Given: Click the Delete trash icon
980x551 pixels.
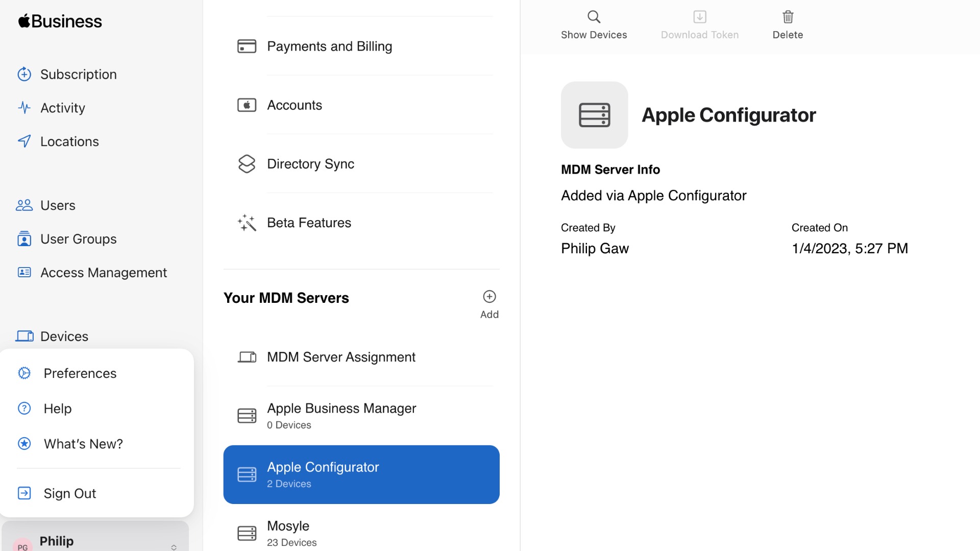Looking at the screenshot, I should [788, 17].
